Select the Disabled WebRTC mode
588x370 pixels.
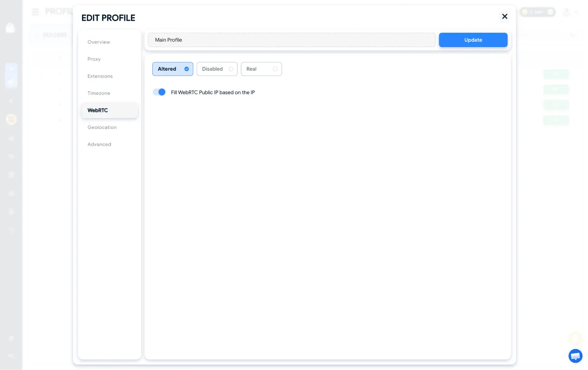(x=217, y=69)
